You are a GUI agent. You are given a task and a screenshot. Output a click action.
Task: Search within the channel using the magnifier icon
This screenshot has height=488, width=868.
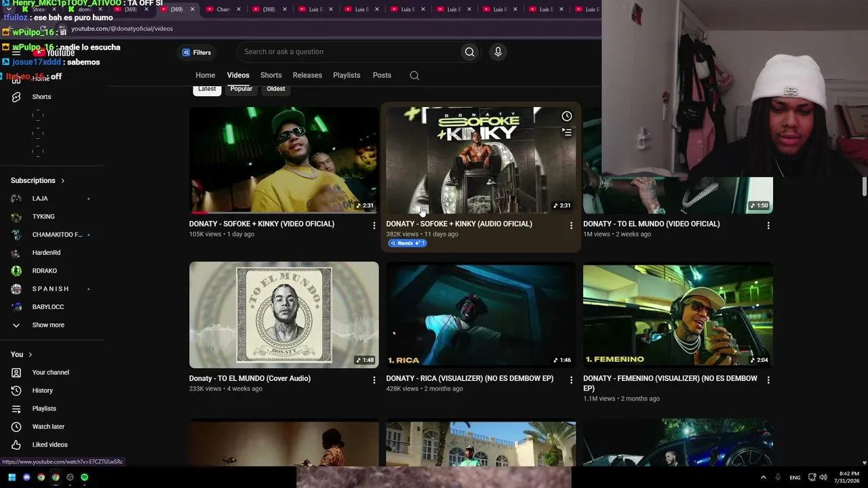pyautogui.click(x=414, y=75)
